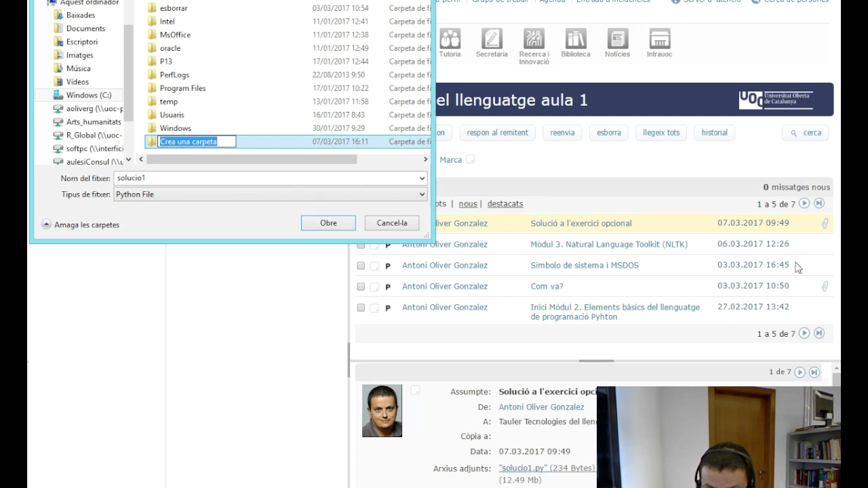The height and width of the screenshot is (488, 868).
Task: Click Obre in the file dialog
Action: (328, 223)
